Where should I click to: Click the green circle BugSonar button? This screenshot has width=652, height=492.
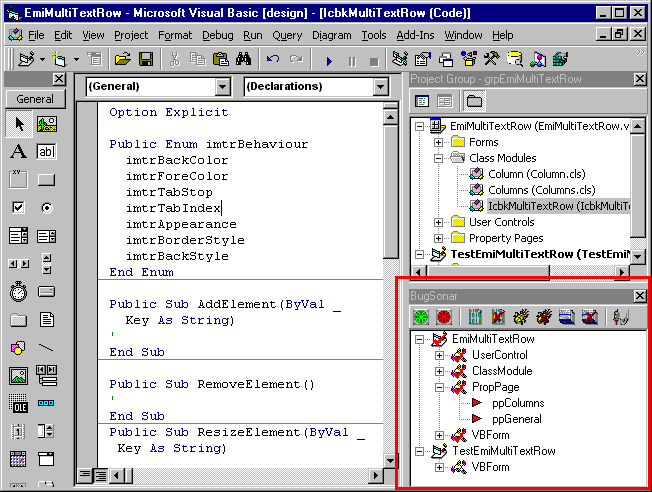[x=421, y=317]
